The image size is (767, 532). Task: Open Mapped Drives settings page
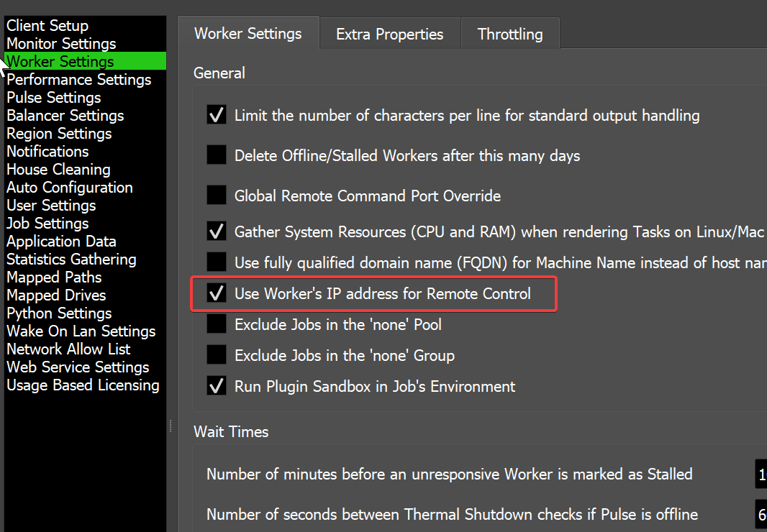(56, 295)
